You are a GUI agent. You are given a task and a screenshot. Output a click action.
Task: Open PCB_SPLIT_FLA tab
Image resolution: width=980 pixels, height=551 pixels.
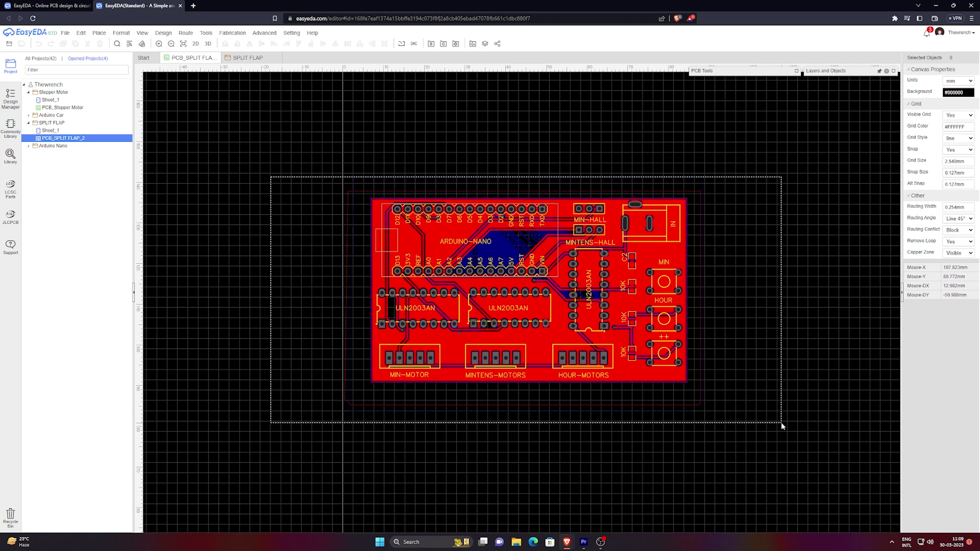tap(192, 57)
